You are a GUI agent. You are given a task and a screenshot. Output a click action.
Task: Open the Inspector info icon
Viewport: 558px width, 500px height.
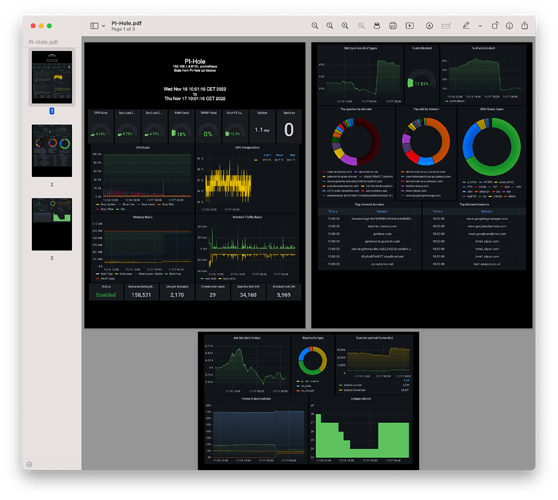point(510,26)
